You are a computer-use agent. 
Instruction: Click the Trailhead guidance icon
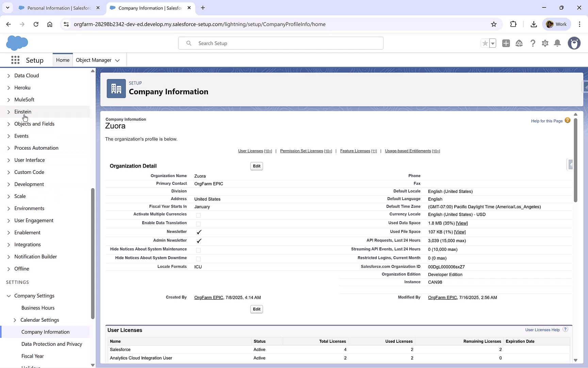click(x=519, y=43)
